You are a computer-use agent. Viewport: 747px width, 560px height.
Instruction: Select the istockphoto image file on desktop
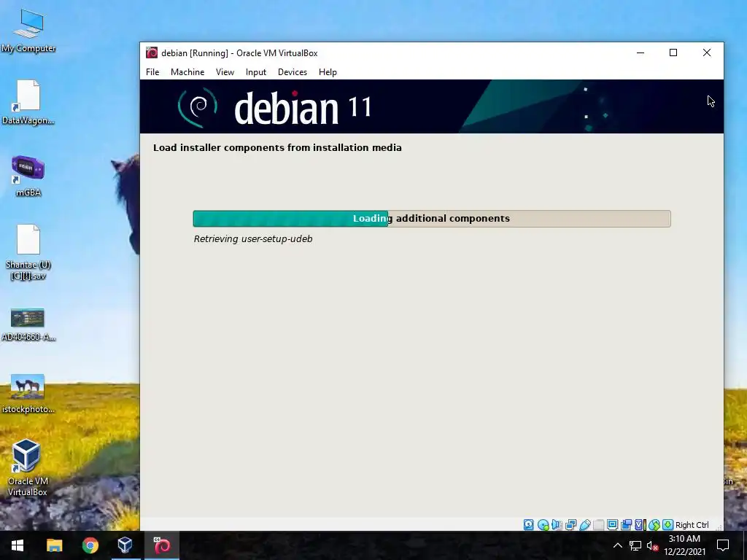coord(28,394)
